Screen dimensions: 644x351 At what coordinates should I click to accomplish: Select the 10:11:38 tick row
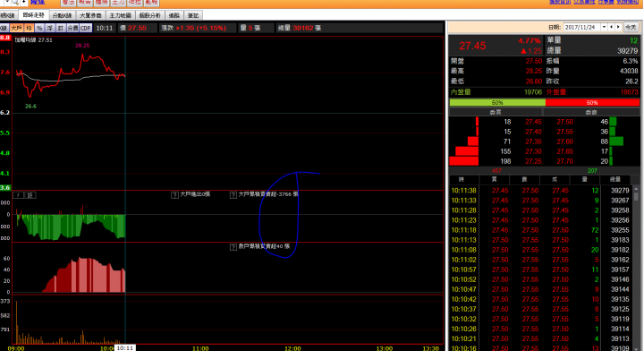point(539,191)
